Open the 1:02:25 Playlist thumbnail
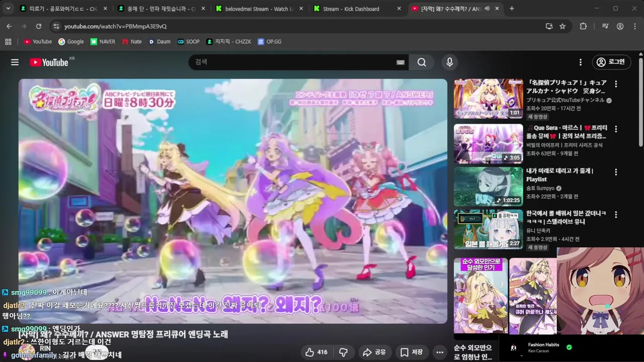This screenshot has height=362, width=644. [489, 187]
